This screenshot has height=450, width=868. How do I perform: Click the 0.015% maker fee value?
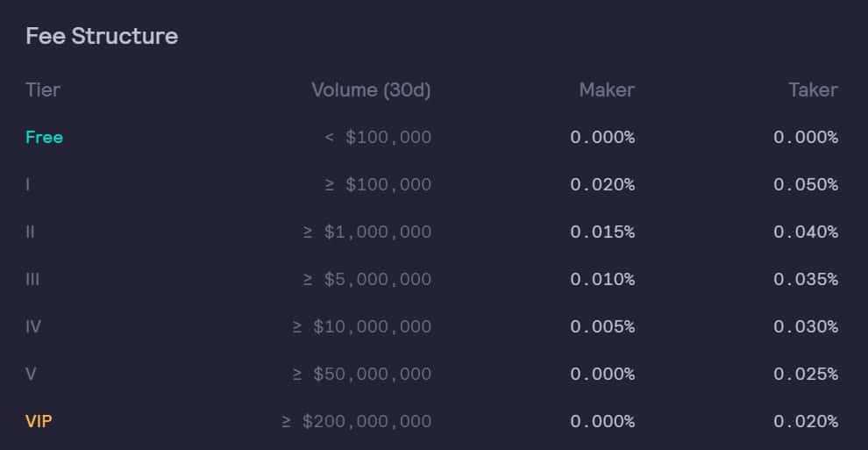coord(602,232)
